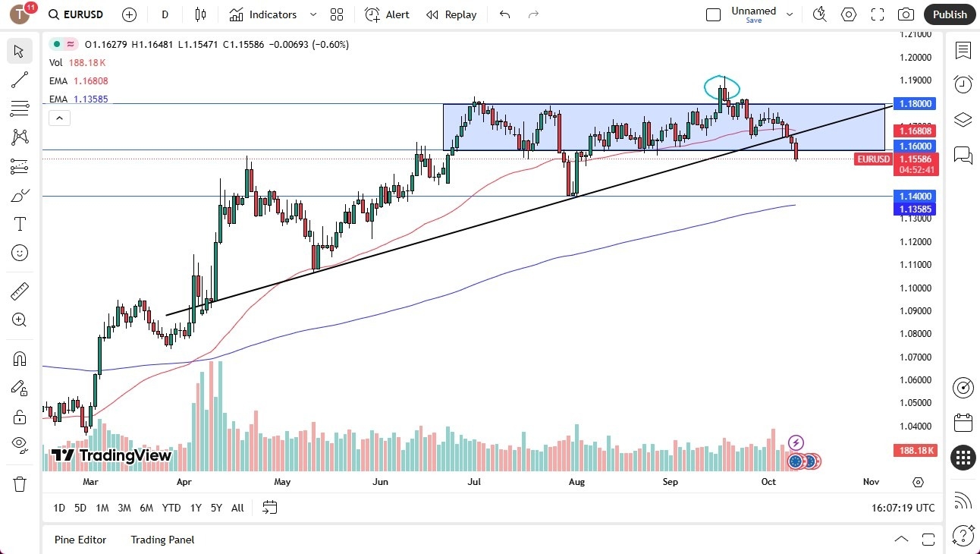
Task: Take a chart snapshot with camera icon
Action: click(906, 14)
